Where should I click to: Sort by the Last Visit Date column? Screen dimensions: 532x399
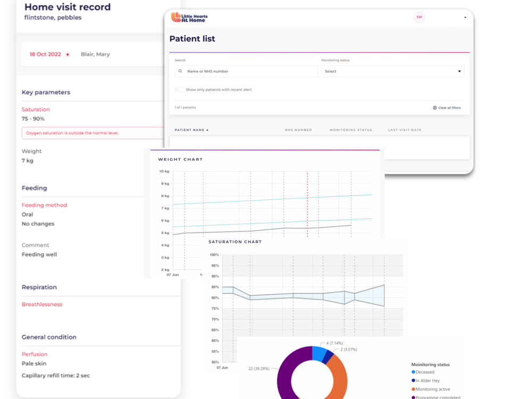coord(404,130)
